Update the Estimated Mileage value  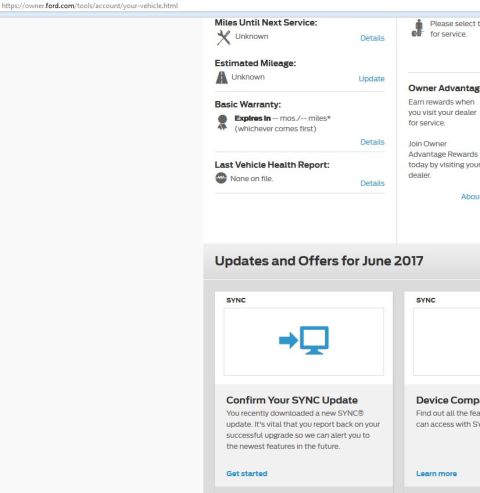(371, 79)
